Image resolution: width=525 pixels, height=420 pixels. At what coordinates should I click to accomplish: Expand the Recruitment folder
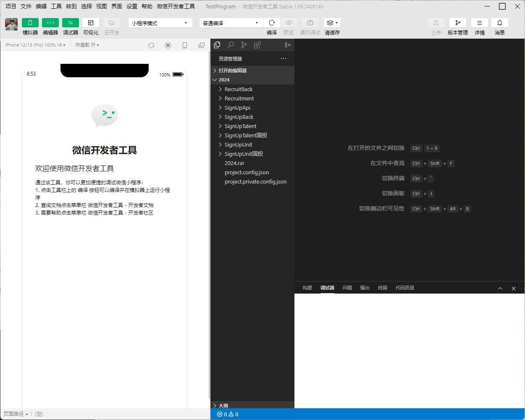(x=252, y=98)
